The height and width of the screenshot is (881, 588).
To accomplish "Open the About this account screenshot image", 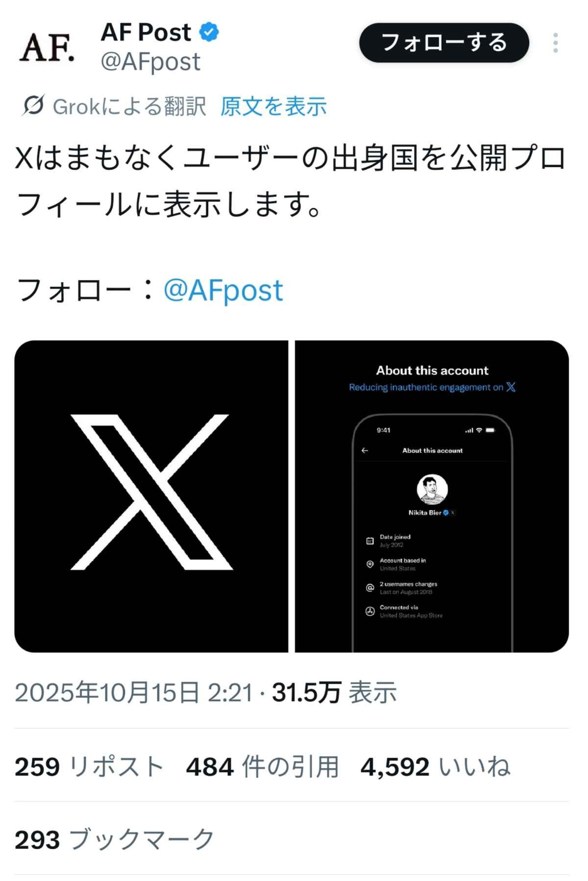I will click(432, 496).
